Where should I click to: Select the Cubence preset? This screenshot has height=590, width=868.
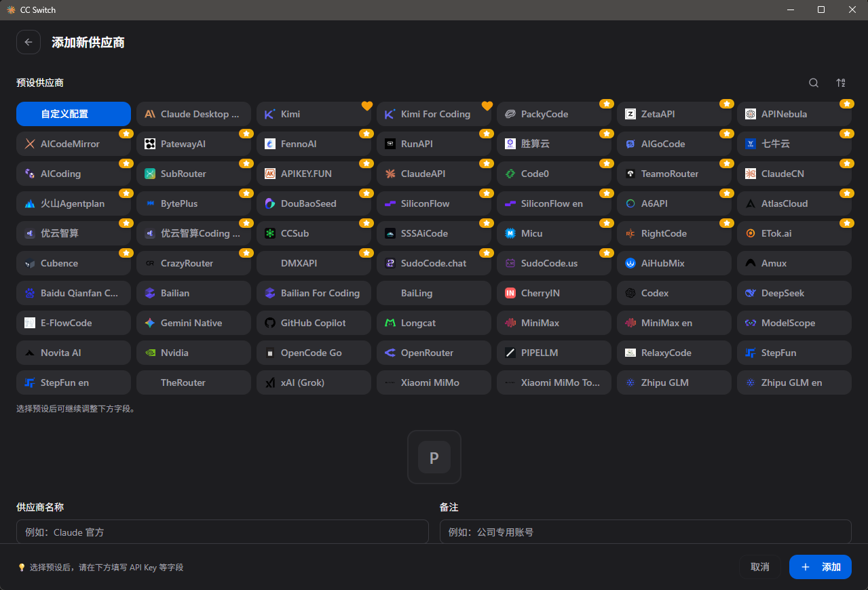pyautogui.click(x=73, y=263)
